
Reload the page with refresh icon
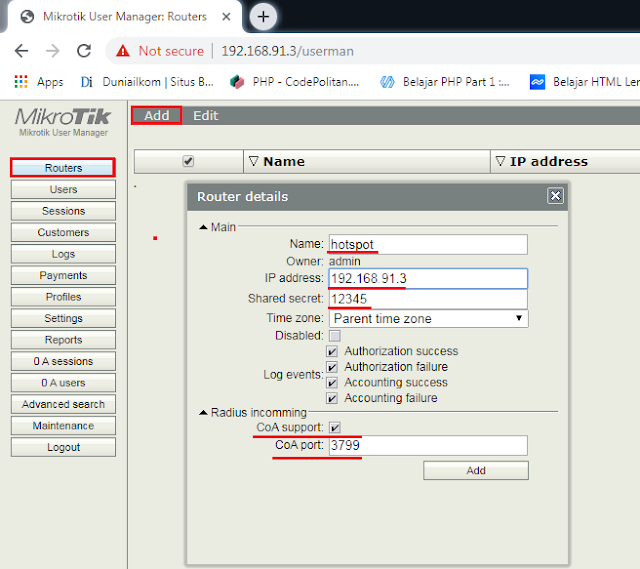[x=84, y=51]
